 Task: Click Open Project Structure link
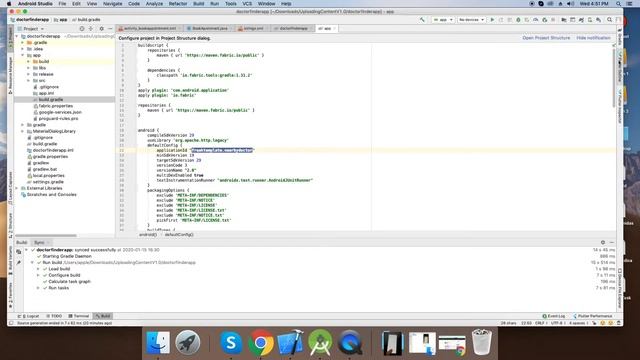(x=546, y=38)
